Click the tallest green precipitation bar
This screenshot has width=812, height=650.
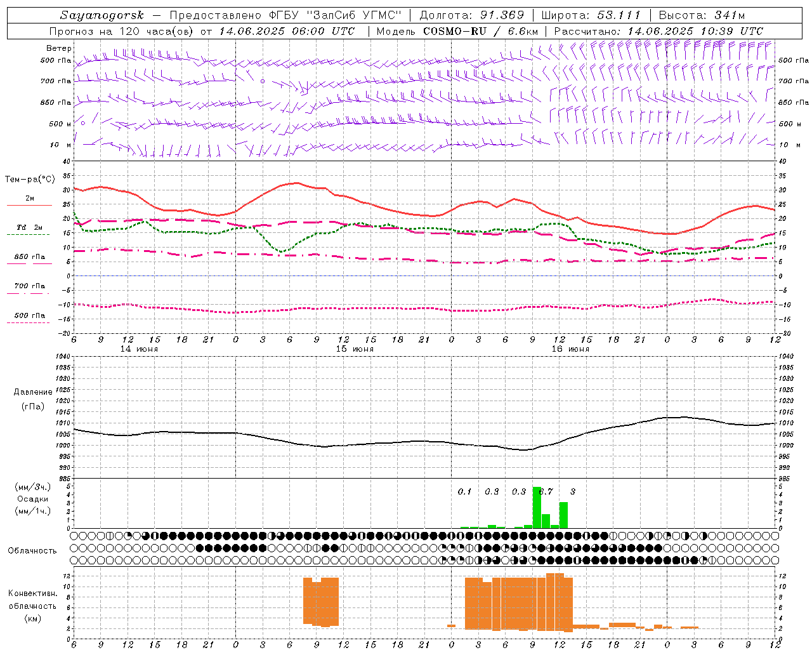(537, 507)
